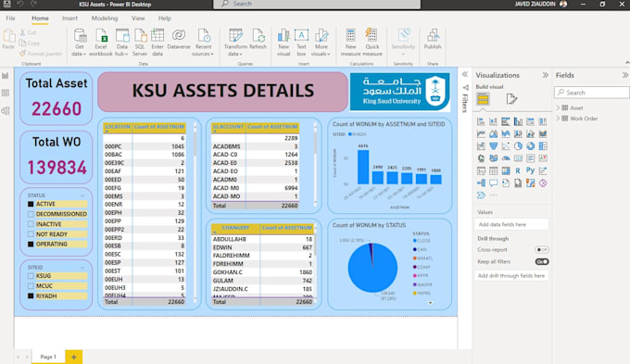Create a Quick measure
This screenshot has width=630, height=364.
tap(372, 43)
